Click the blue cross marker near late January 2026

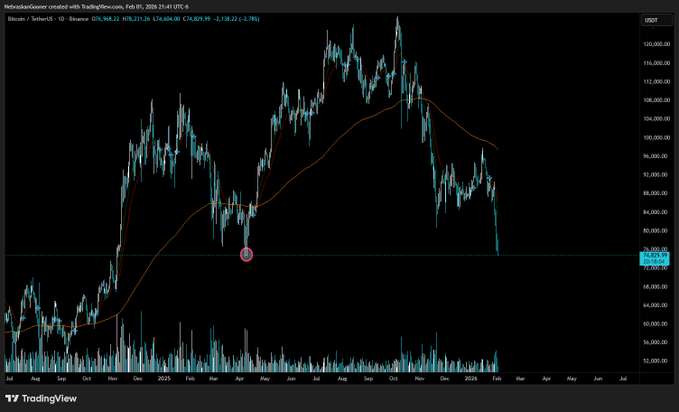click(489, 178)
